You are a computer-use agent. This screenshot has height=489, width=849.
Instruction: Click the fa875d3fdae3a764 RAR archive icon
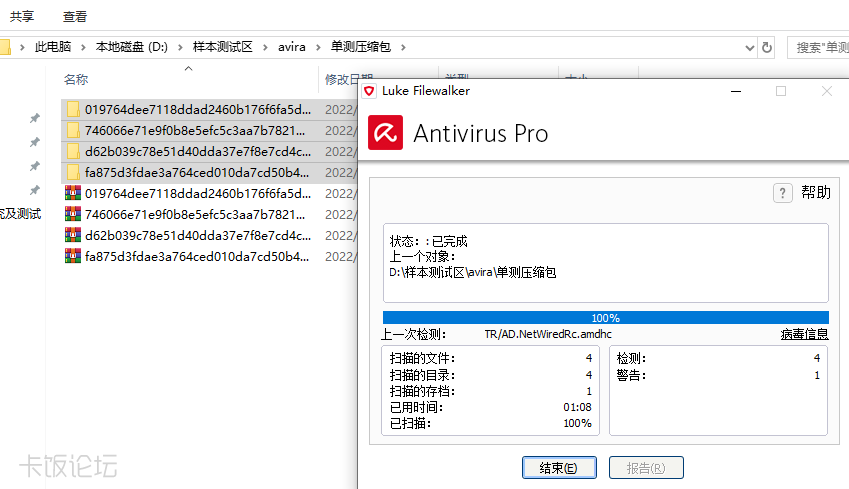click(x=72, y=256)
